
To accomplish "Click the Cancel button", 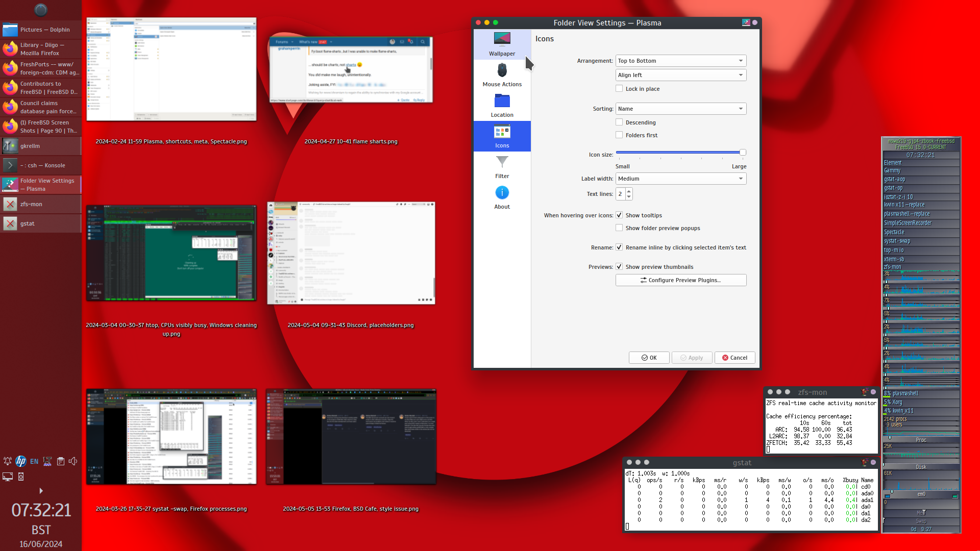I will (734, 358).
